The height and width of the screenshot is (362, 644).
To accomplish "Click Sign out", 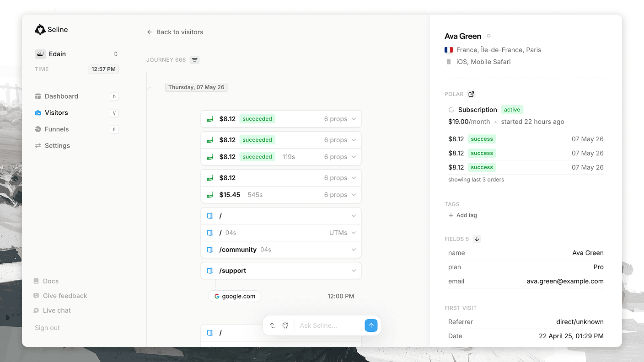I will pyautogui.click(x=47, y=328).
